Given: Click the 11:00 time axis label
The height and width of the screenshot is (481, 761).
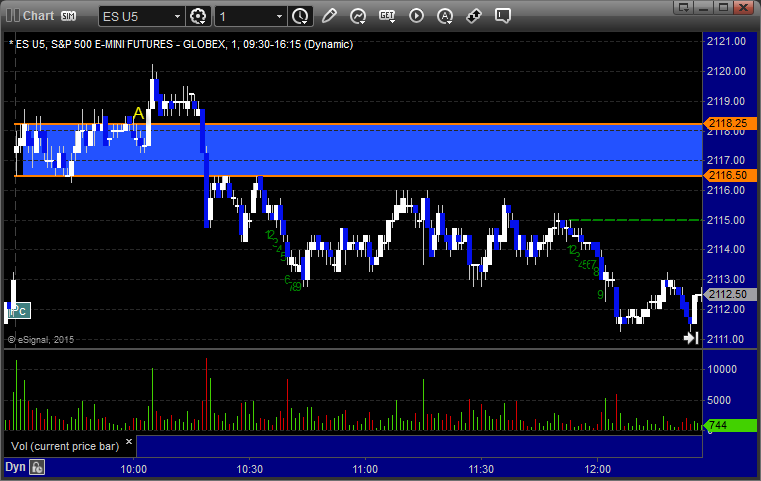Looking at the screenshot, I should coord(365,469).
